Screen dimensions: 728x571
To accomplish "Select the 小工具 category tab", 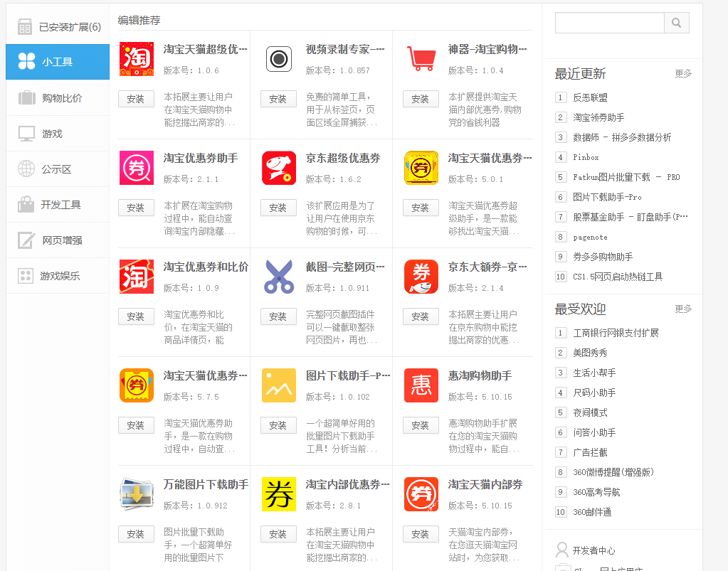I will 58,62.
